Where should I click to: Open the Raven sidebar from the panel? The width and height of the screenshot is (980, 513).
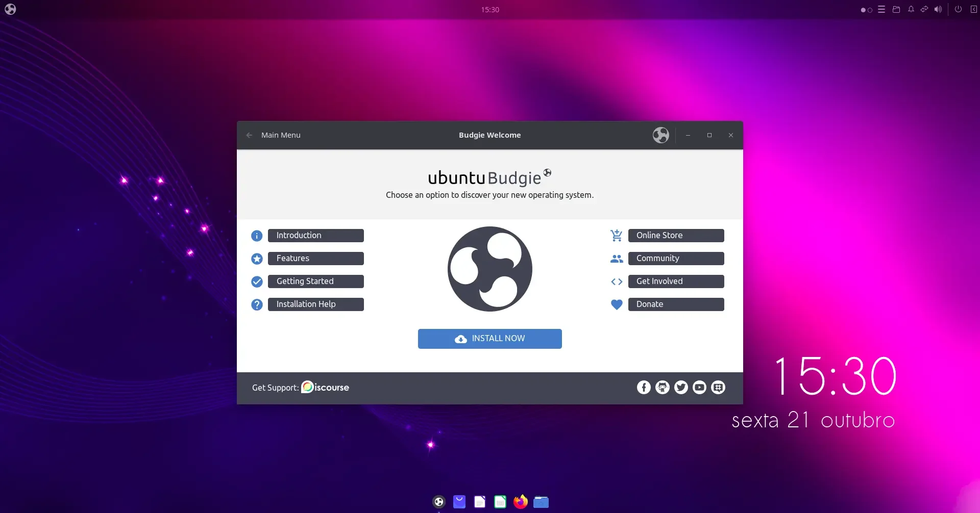coord(974,9)
